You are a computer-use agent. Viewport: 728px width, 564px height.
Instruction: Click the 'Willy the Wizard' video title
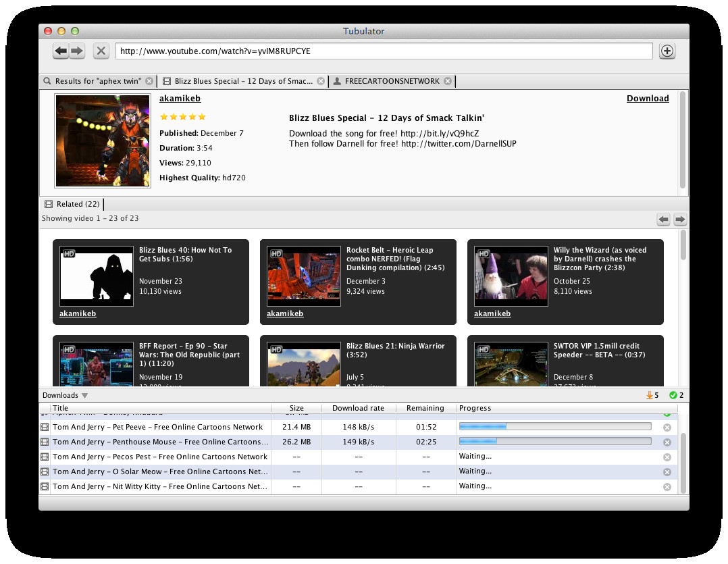pyautogui.click(x=600, y=259)
